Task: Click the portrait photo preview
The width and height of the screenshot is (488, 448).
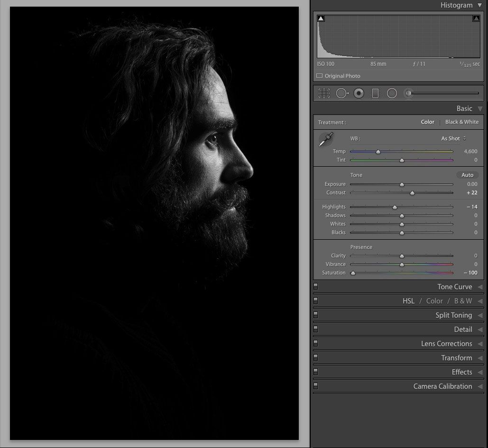Action: [x=155, y=223]
